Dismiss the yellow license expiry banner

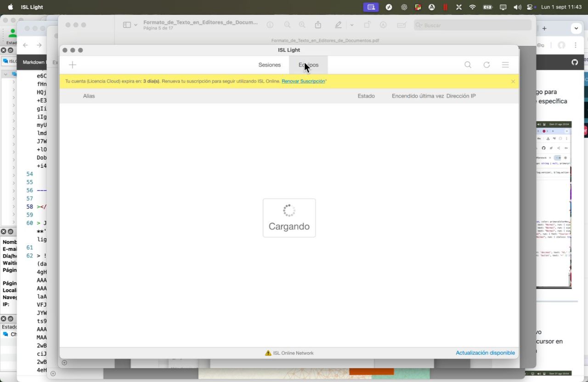coord(513,81)
